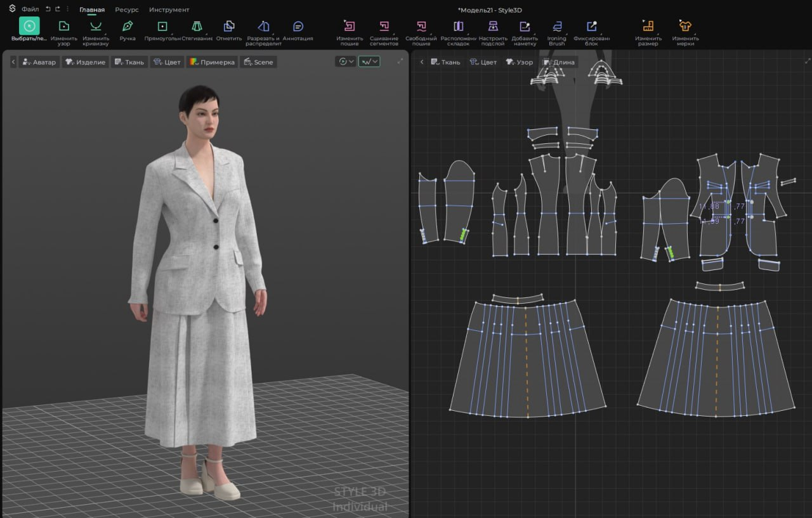The width and height of the screenshot is (812, 518).
Task: Toggle the Длина display in 2D panel
Action: pos(558,62)
